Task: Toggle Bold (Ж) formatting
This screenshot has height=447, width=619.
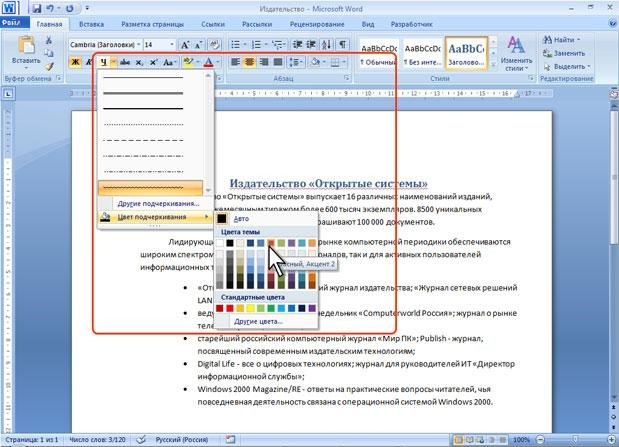Action: tap(75, 62)
